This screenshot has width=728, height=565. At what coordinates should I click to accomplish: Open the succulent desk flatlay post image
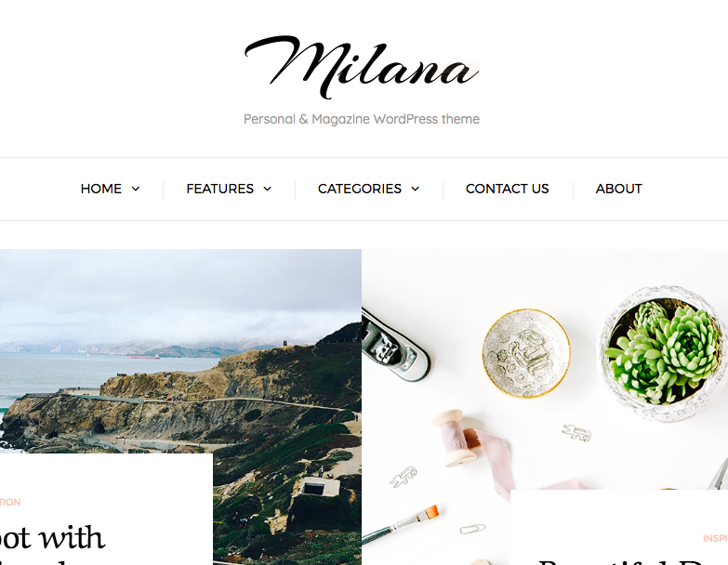coord(545,369)
